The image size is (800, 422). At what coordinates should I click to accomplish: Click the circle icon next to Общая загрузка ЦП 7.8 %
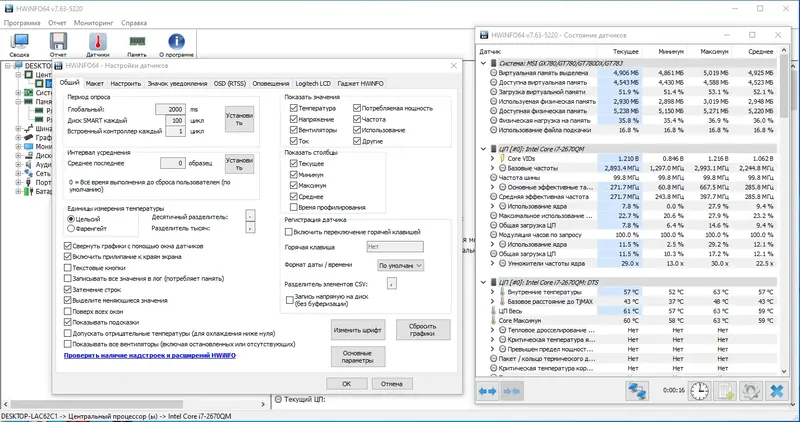pos(493,225)
